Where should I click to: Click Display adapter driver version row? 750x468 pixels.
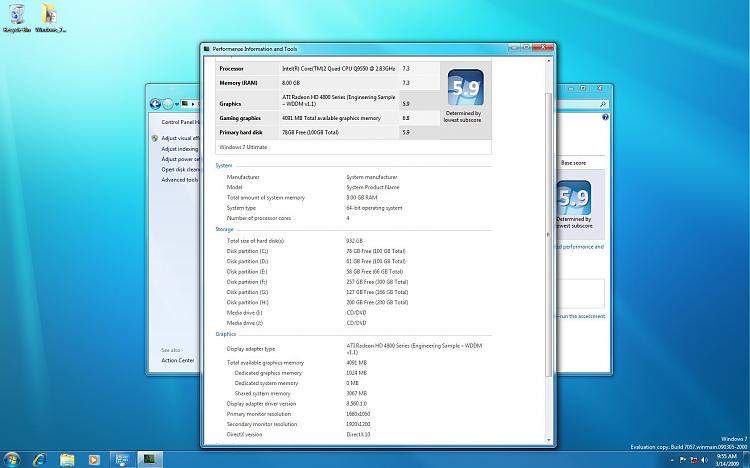point(297,404)
